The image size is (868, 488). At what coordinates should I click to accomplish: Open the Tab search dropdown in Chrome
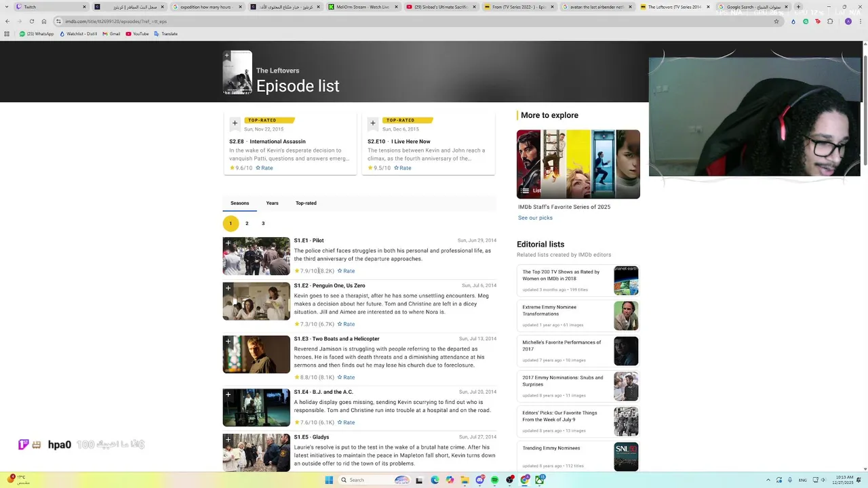(x=7, y=7)
